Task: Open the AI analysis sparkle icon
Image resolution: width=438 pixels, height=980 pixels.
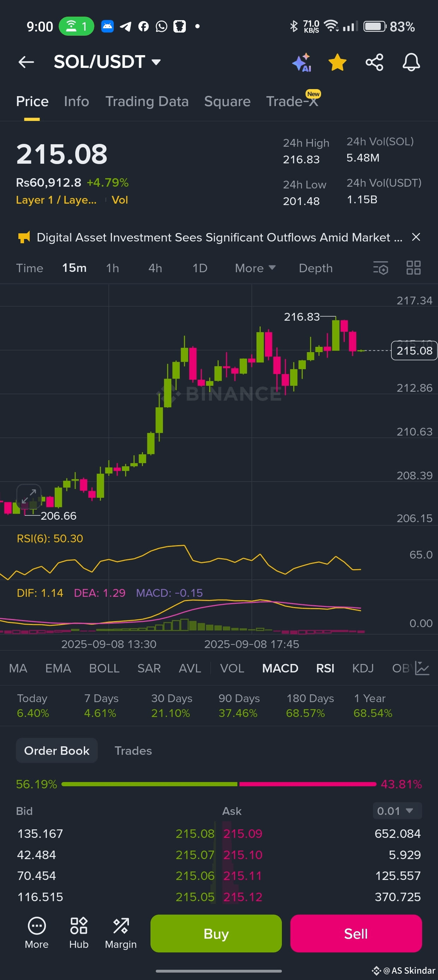Action: coord(302,62)
